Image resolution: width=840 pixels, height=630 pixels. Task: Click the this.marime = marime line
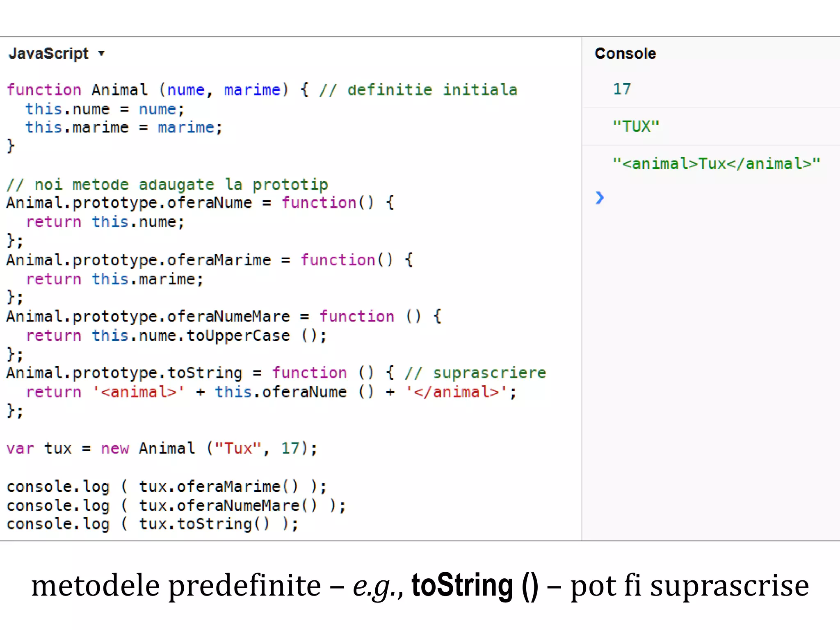(x=124, y=128)
